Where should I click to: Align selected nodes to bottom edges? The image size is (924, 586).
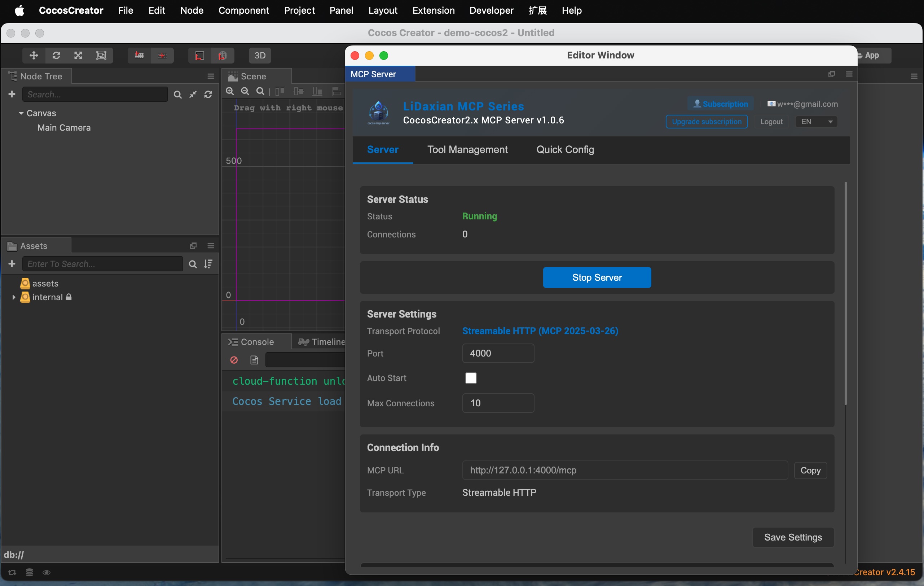tap(317, 91)
